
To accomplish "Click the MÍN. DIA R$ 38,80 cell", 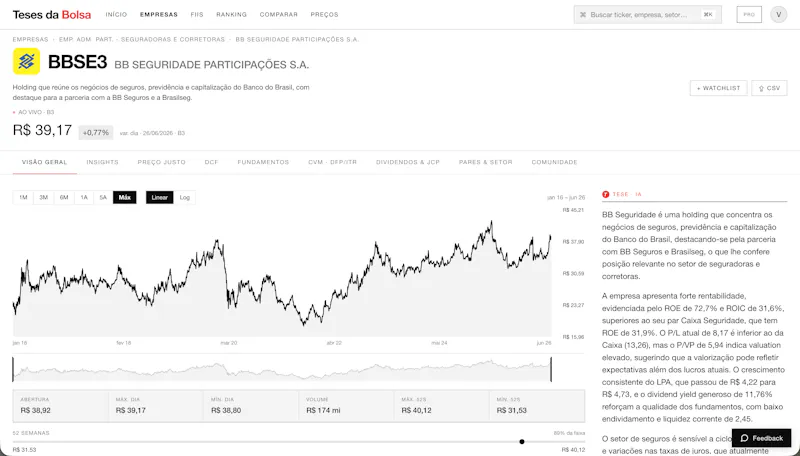I will (x=251, y=406).
